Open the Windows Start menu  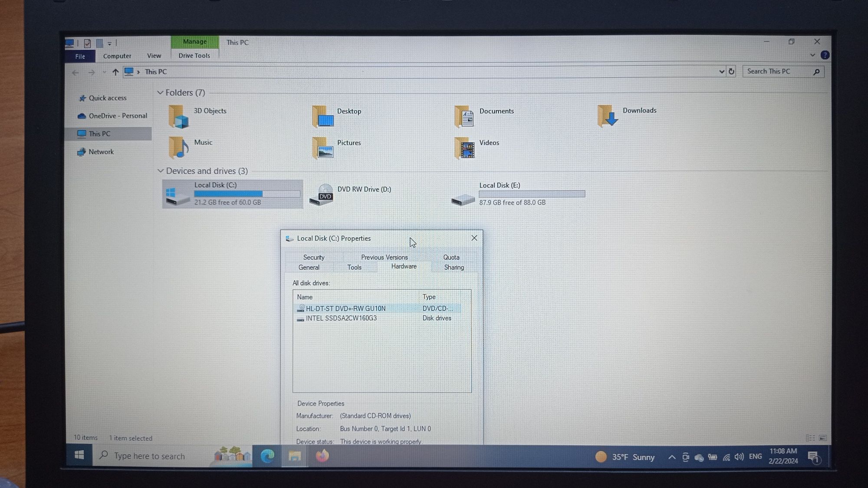coord(79,455)
